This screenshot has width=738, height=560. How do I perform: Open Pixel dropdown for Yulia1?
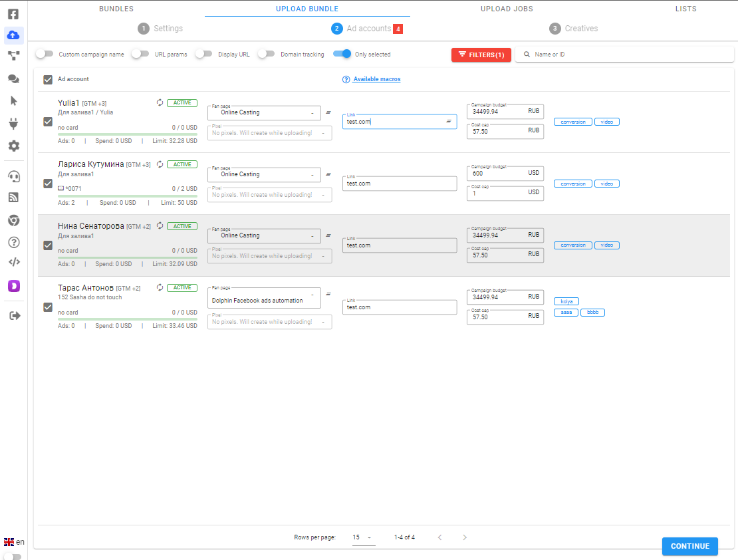click(270, 133)
